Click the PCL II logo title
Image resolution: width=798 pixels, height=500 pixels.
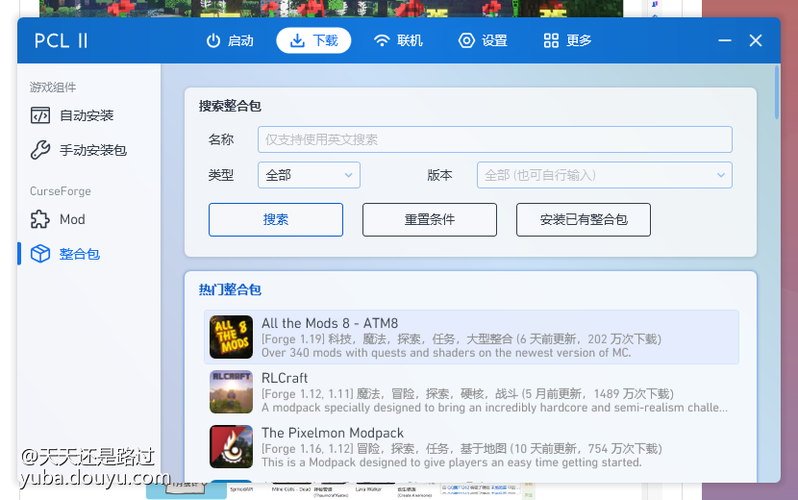coord(61,41)
